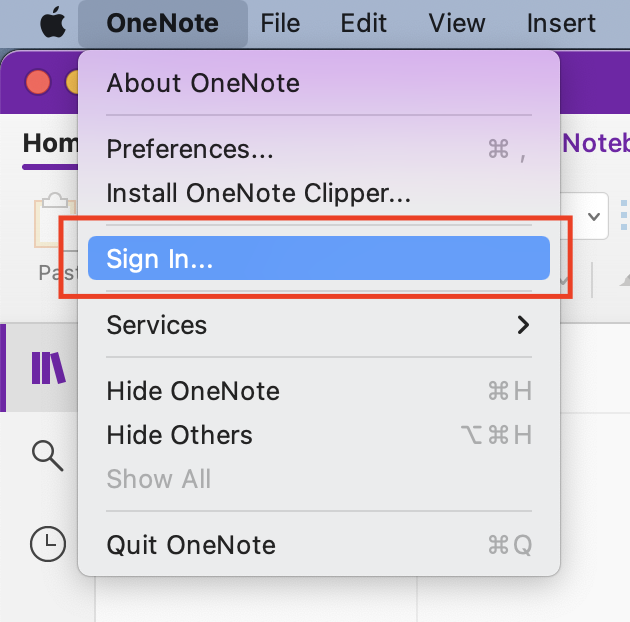630x622 pixels.
Task: Open Preferences from the menu
Action: pos(190,149)
